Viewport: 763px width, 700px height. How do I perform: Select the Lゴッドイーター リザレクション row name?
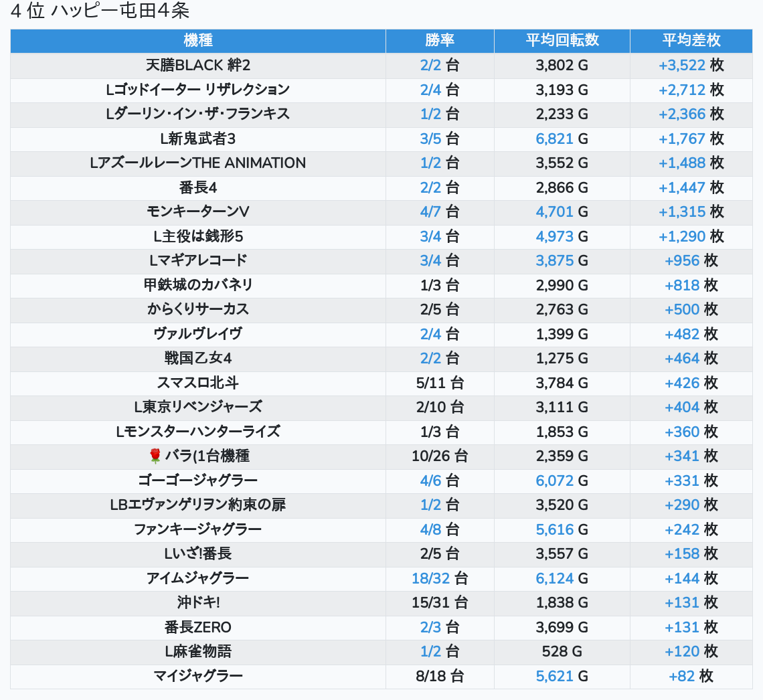click(x=197, y=90)
